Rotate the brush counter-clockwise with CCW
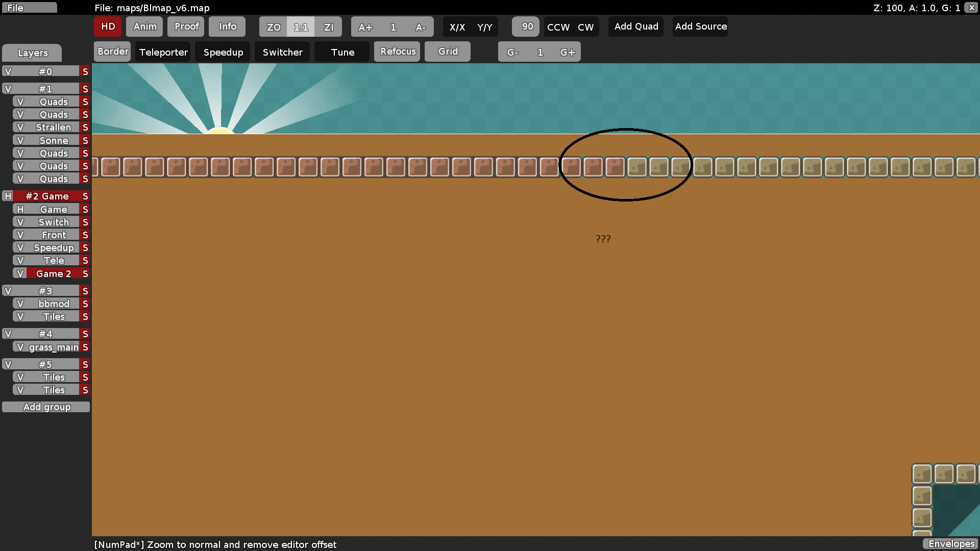The width and height of the screenshot is (980, 551). click(x=558, y=27)
